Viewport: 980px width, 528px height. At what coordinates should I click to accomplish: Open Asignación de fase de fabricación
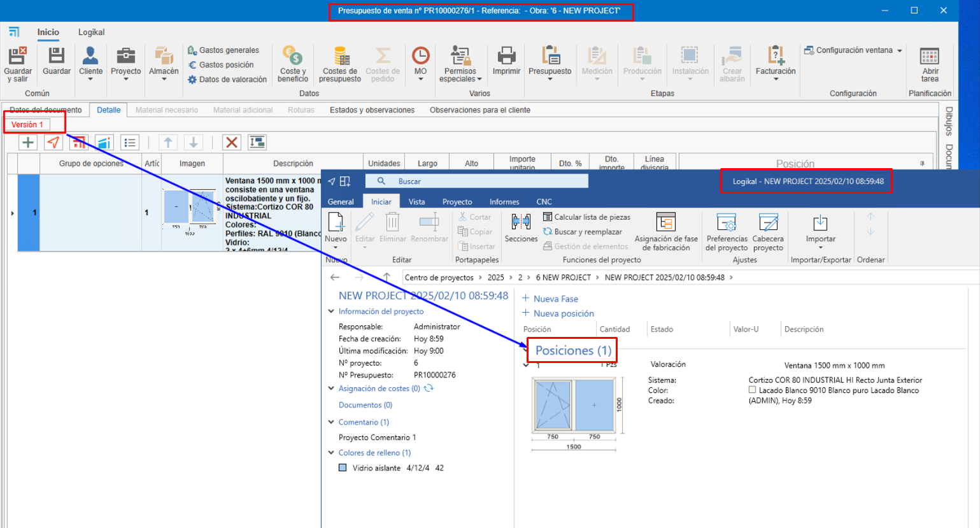coord(666,232)
